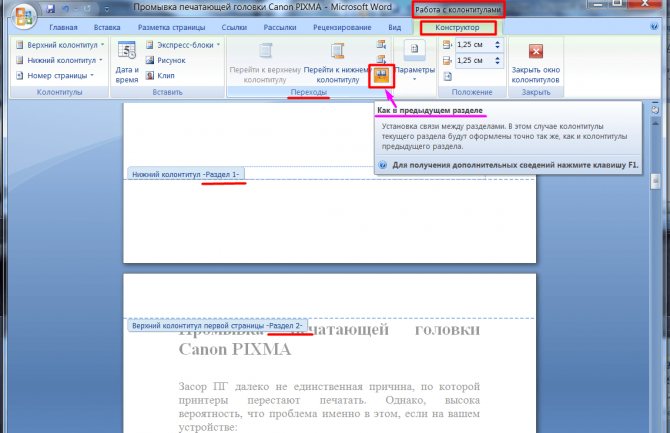Select the Рецензирование tab
Screen dimensions: 670x433
pos(342,27)
